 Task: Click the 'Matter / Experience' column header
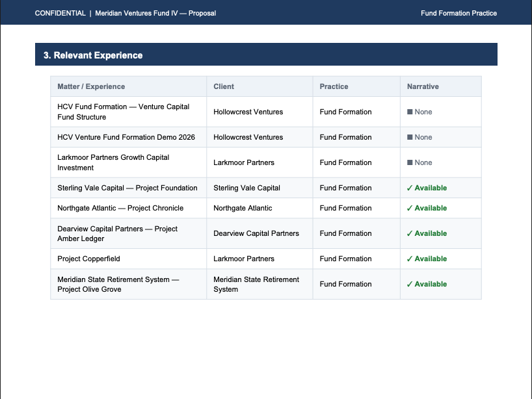click(91, 86)
